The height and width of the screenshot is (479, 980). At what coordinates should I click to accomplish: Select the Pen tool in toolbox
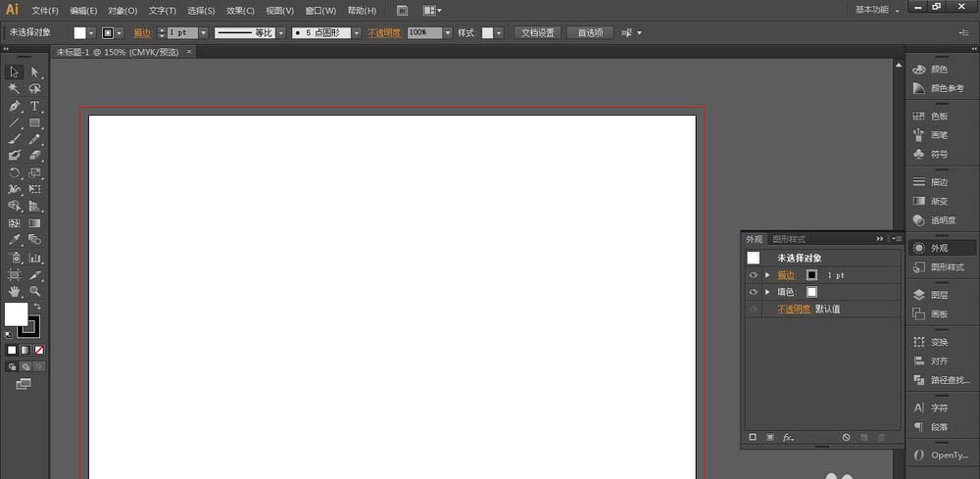15,106
